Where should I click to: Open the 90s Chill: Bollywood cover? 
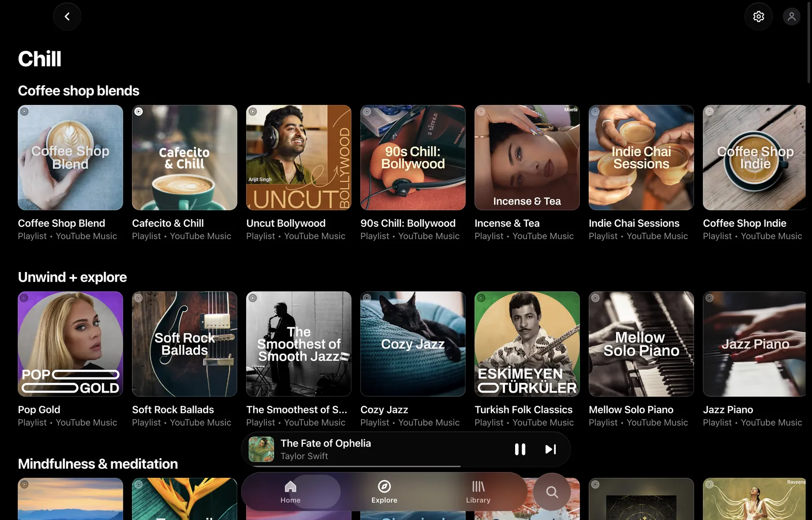pos(413,158)
